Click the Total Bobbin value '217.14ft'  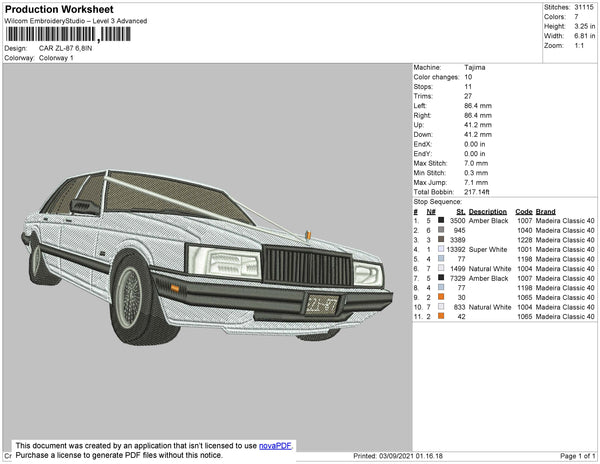point(476,192)
